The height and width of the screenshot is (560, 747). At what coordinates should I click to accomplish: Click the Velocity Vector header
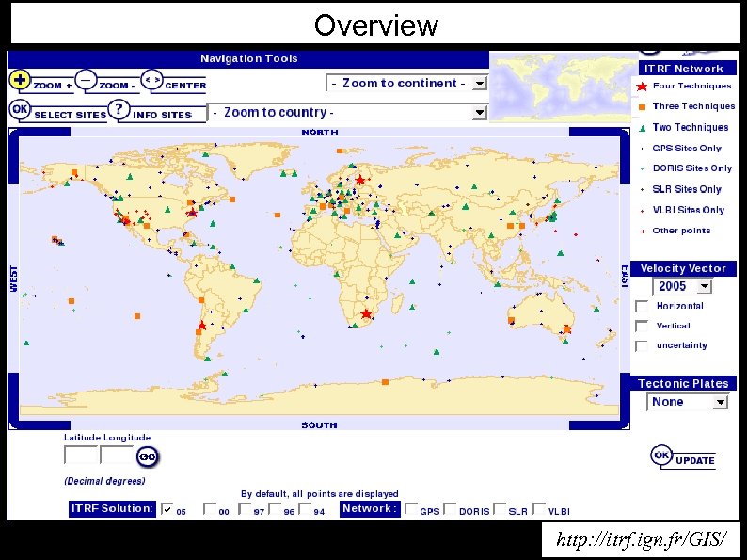click(683, 268)
